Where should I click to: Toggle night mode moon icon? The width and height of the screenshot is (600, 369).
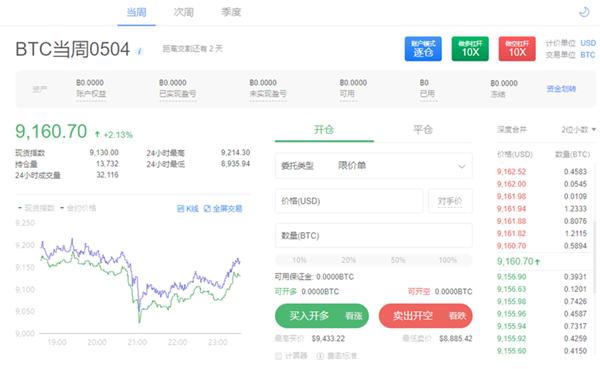(x=584, y=12)
